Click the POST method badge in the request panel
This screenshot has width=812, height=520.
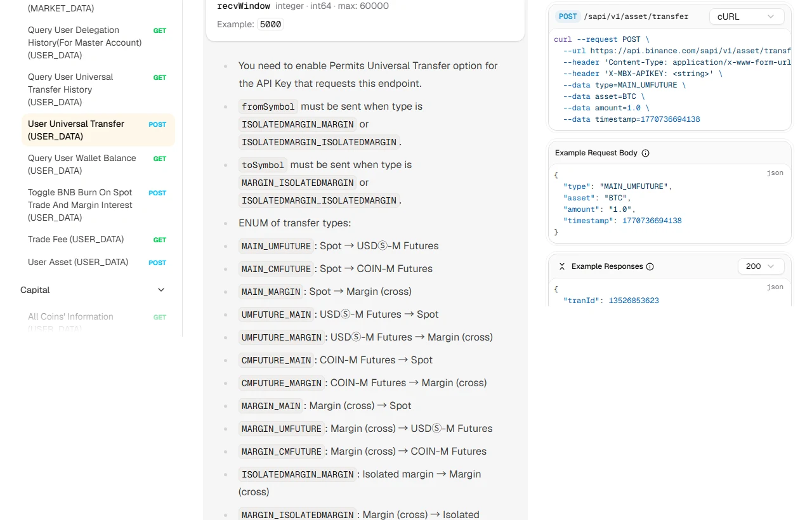(x=568, y=16)
